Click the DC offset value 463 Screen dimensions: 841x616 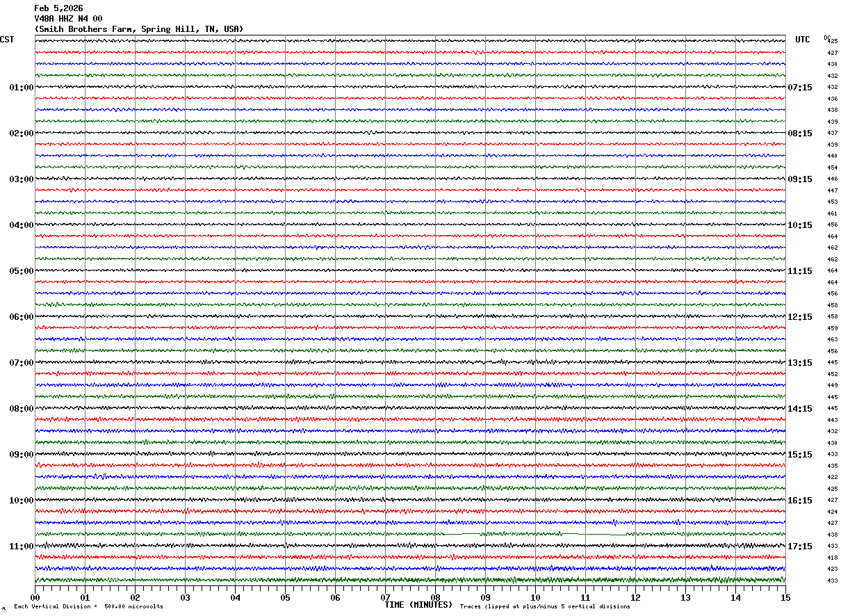(x=832, y=340)
